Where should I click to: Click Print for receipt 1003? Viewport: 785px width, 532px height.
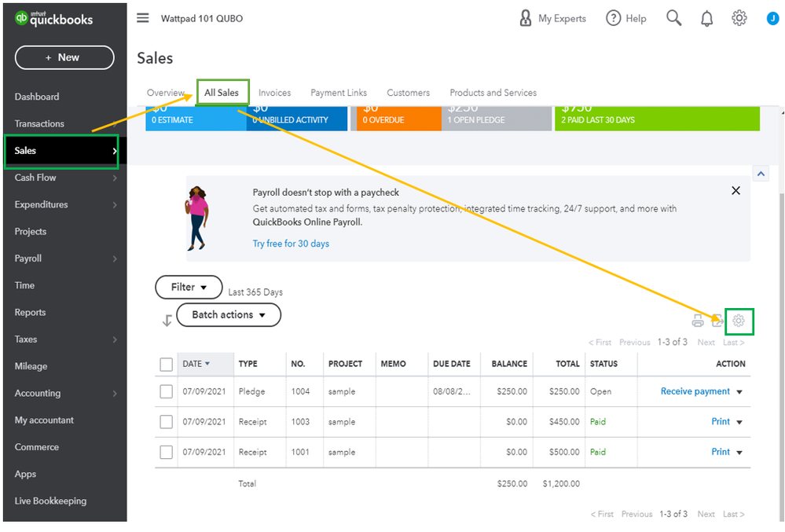click(721, 421)
